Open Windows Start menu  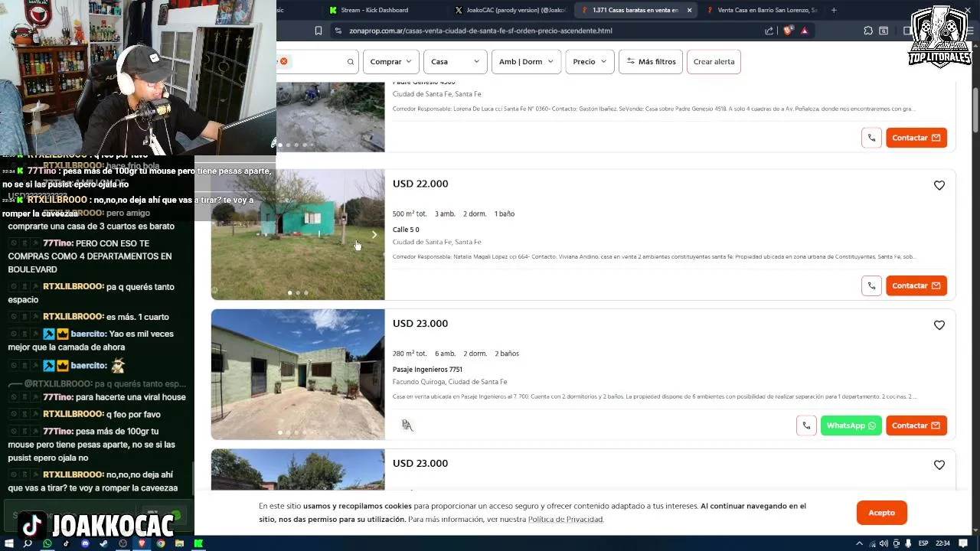[x=9, y=543]
